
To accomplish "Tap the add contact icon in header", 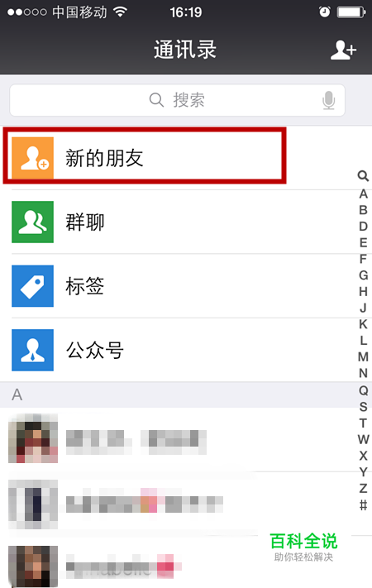I will (343, 50).
